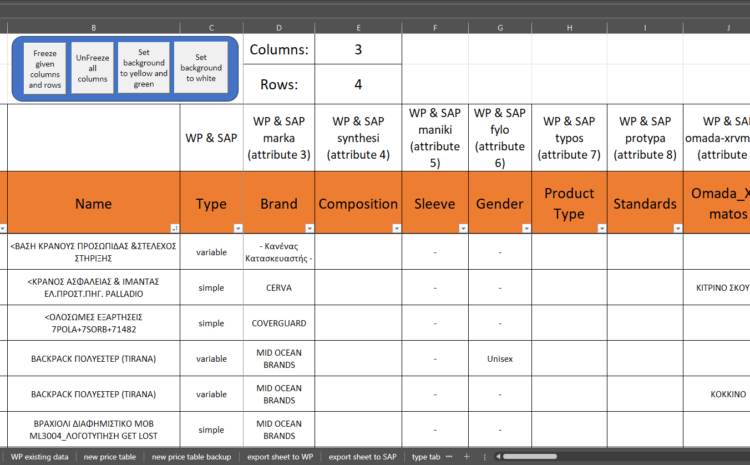Select the type tab sheet
750x465 pixels.
coord(426,457)
